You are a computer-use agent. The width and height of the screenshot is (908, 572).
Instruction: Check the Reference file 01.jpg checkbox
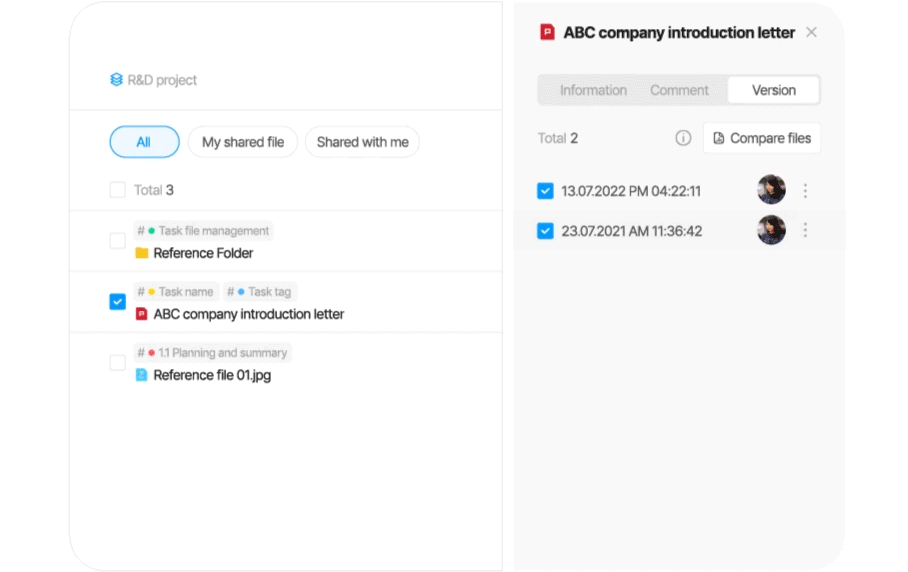coord(118,363)
